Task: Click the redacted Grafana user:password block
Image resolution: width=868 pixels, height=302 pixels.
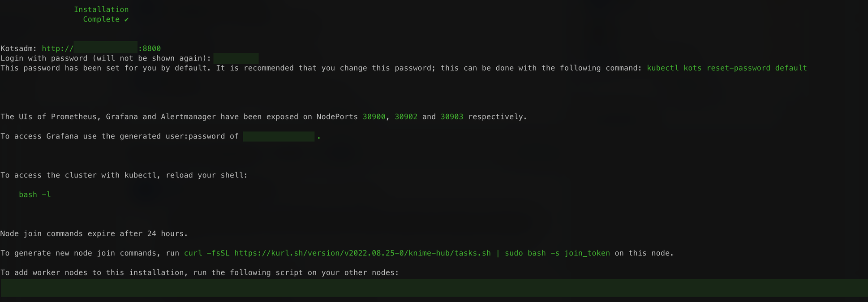Action: tap(278, 136)
